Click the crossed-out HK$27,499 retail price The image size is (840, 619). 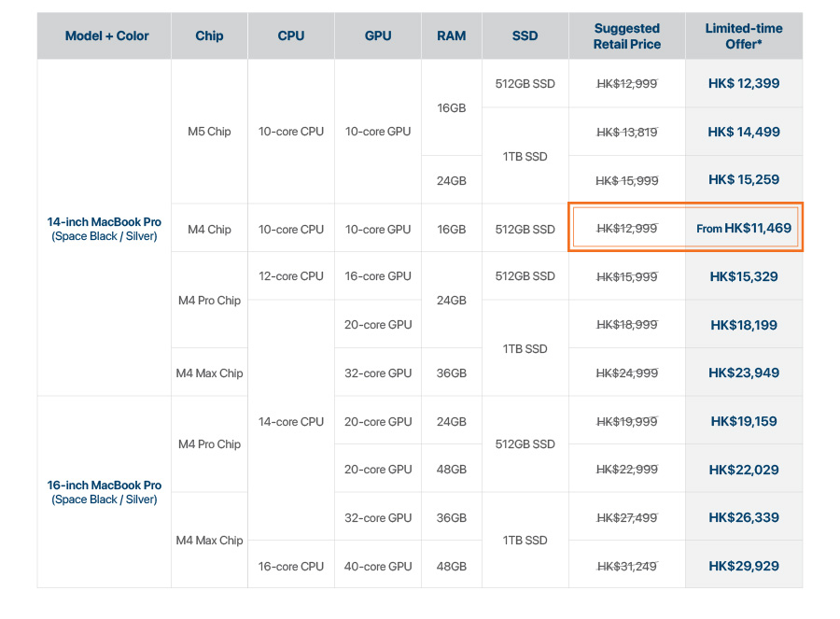626,517
